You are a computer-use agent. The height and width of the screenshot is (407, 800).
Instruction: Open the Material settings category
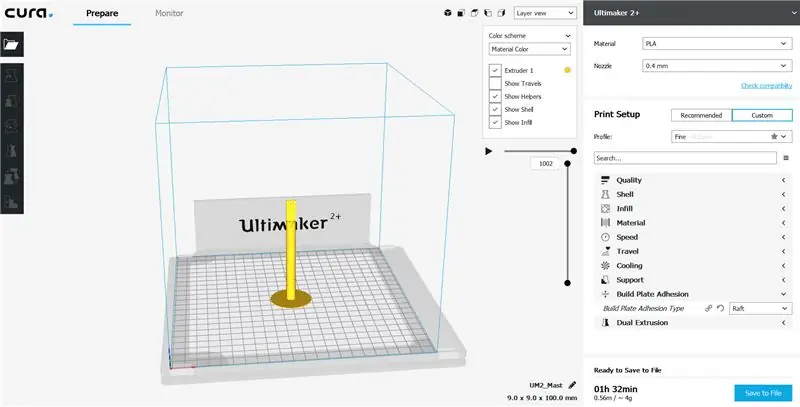point(693,223)
